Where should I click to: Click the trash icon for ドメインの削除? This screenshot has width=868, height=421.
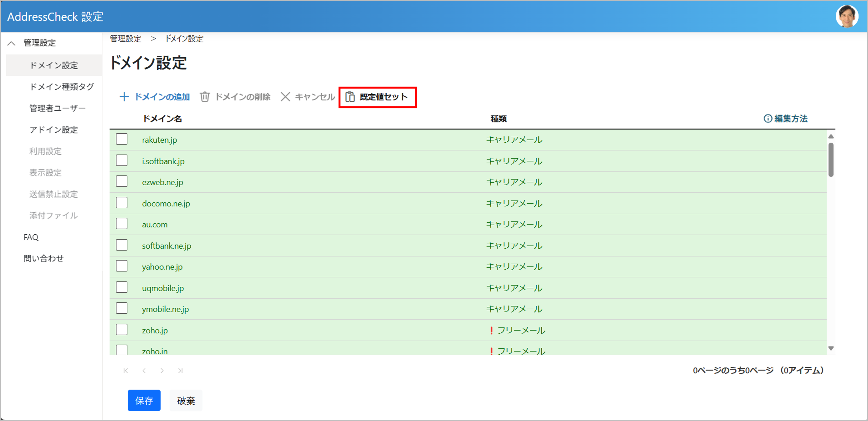[205, 97]
